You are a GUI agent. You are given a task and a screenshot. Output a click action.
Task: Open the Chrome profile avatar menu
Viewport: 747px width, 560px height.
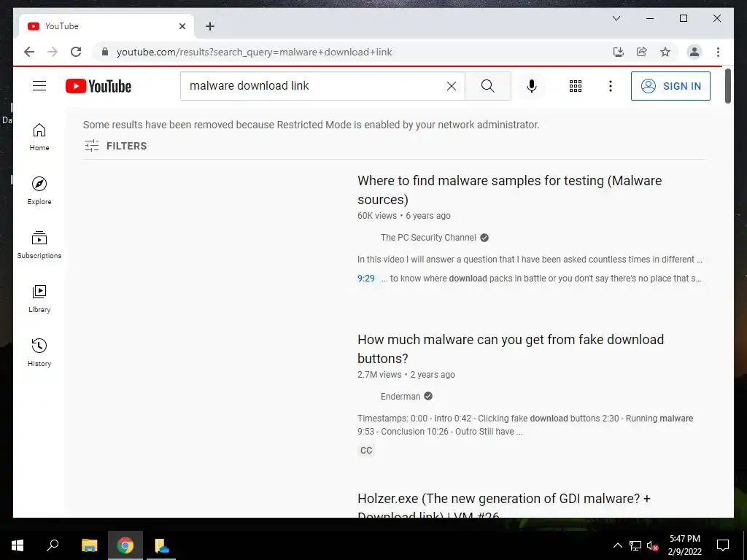pyautogui.click(x=694, y=52)
